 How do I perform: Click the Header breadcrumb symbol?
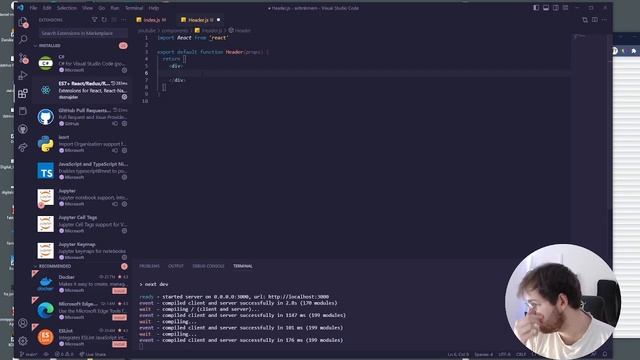click(240, 31)
